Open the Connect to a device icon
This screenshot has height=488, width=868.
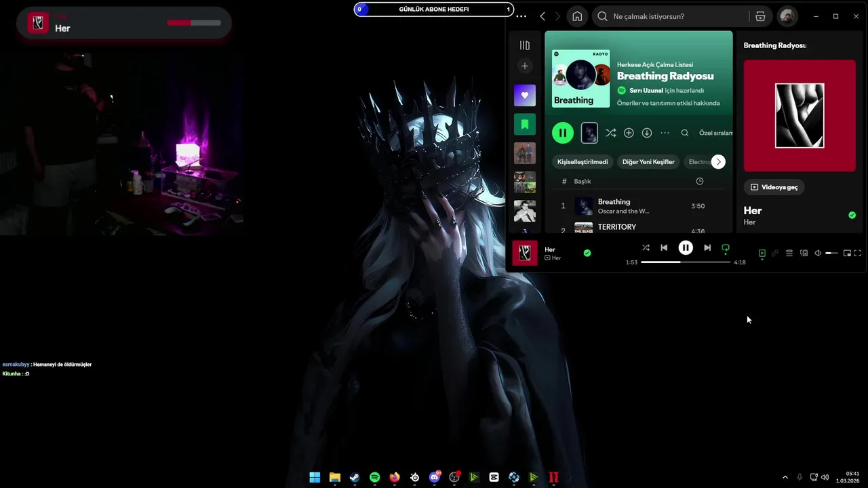[x=804, y=253]
